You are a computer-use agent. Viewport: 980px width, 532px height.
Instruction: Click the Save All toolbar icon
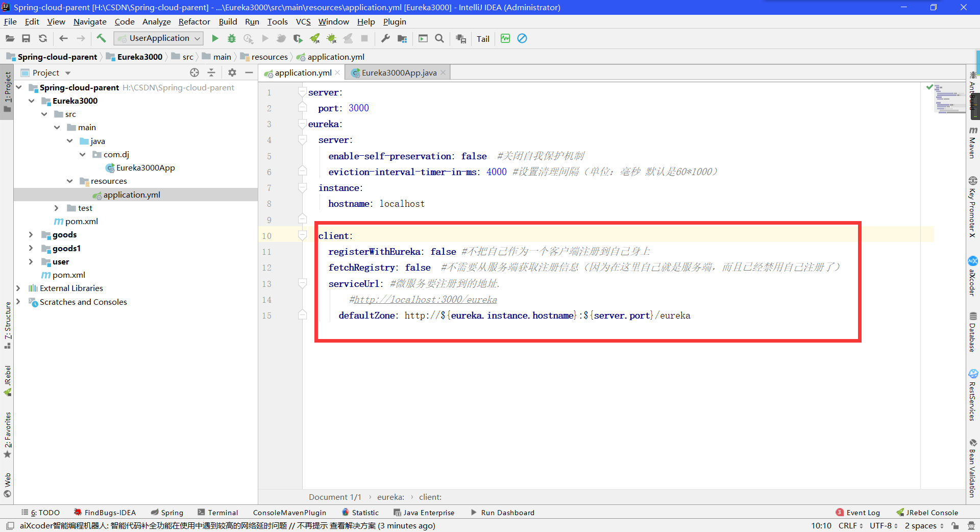point(26,38)
